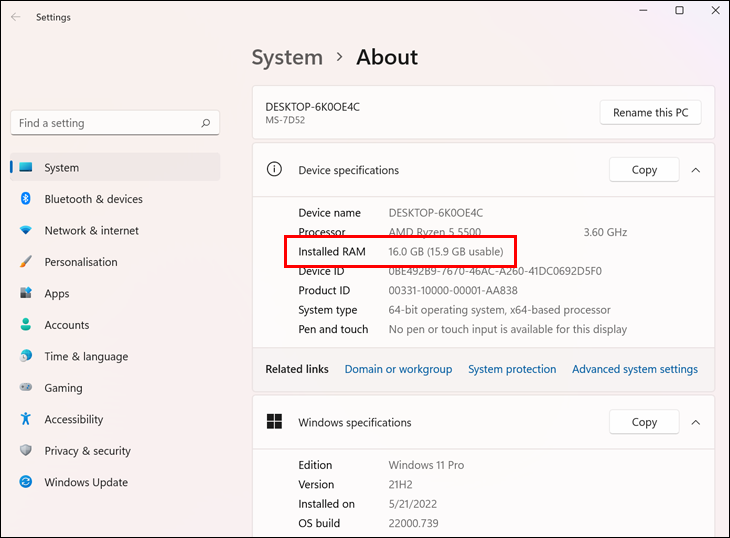Focus the Find a setting field
Image resolution: width=730 pixels, height=538 pixels.
(x=115, y=123)
